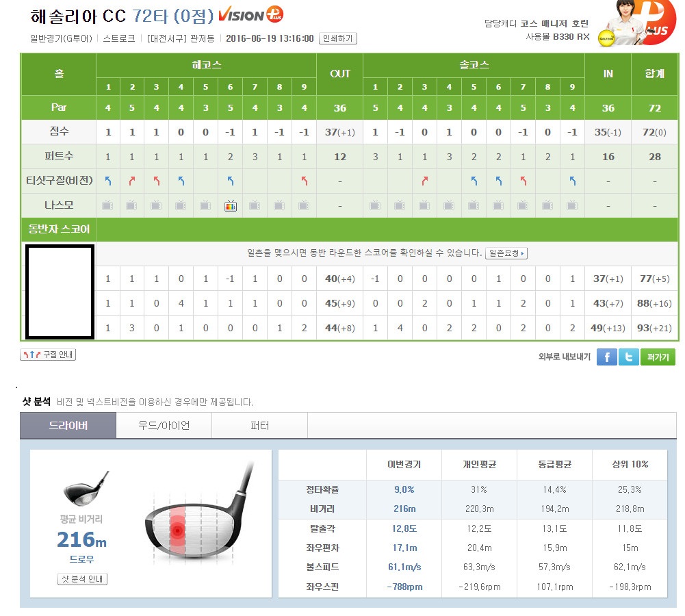Open the 구질 안내 guide button
Viewport: 685px width, 616px height.
tap(48, 355)
